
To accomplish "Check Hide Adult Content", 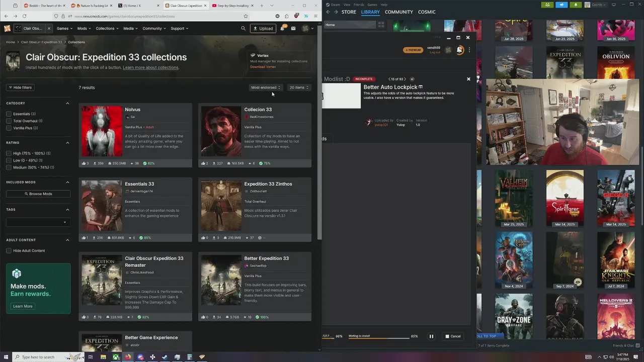I will [9, 250].
